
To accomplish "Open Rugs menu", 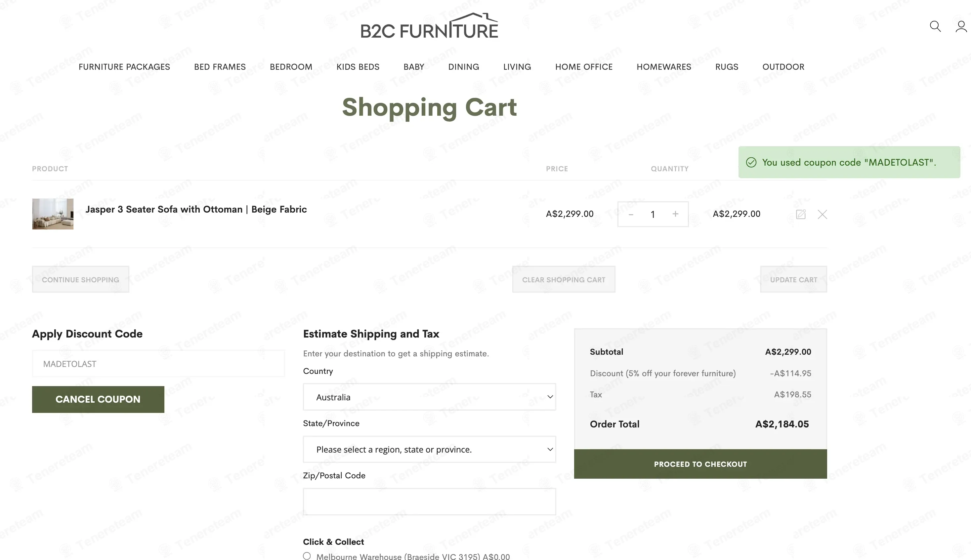I will (x=727, y=67).
